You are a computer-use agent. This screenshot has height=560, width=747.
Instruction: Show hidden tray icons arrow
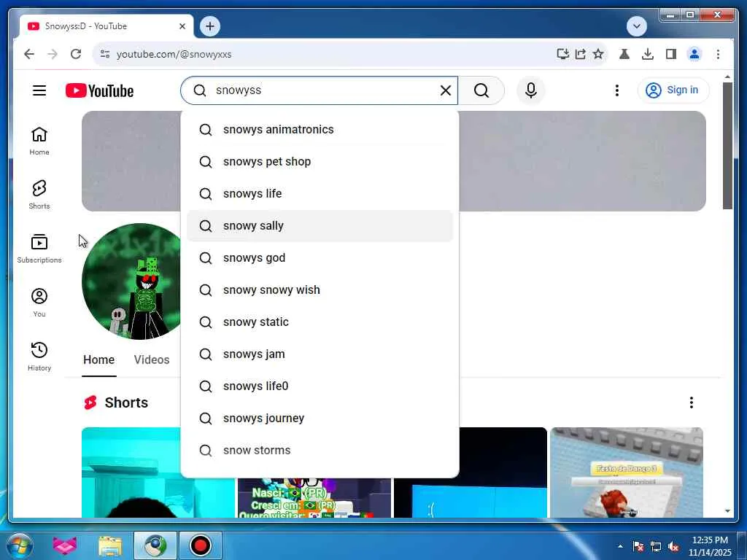pos(620,546)
